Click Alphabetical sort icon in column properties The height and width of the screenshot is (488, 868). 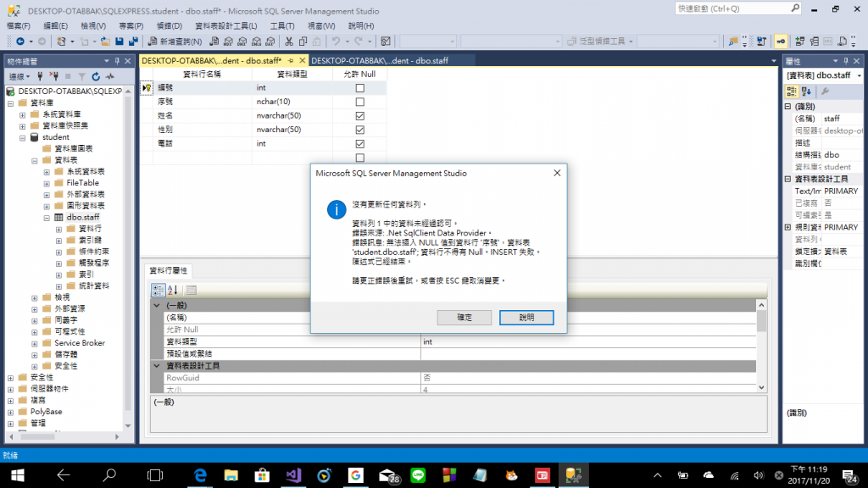[173, 290]
